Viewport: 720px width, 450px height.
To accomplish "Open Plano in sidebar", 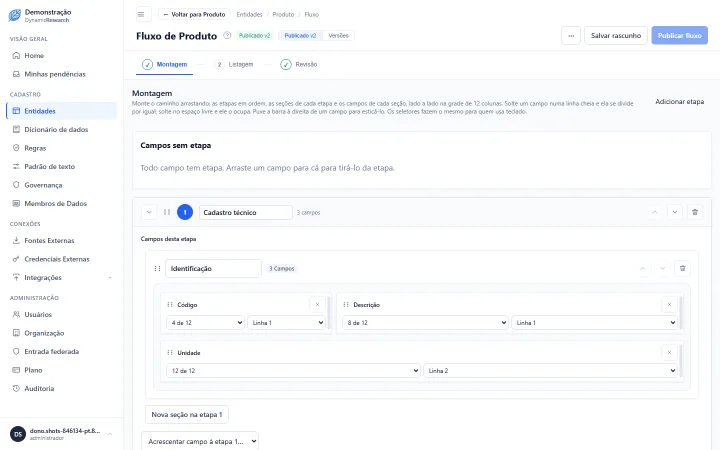I will click(62, 370).
